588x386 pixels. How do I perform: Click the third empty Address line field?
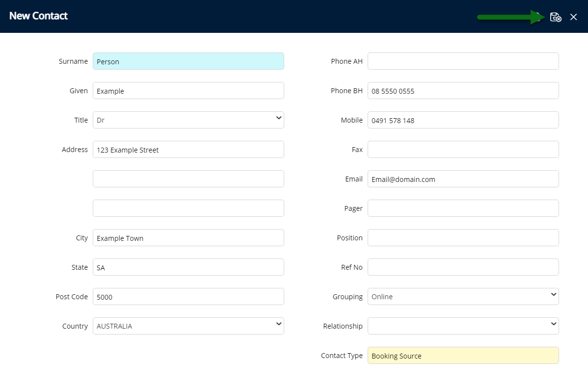tap(188, 208)
